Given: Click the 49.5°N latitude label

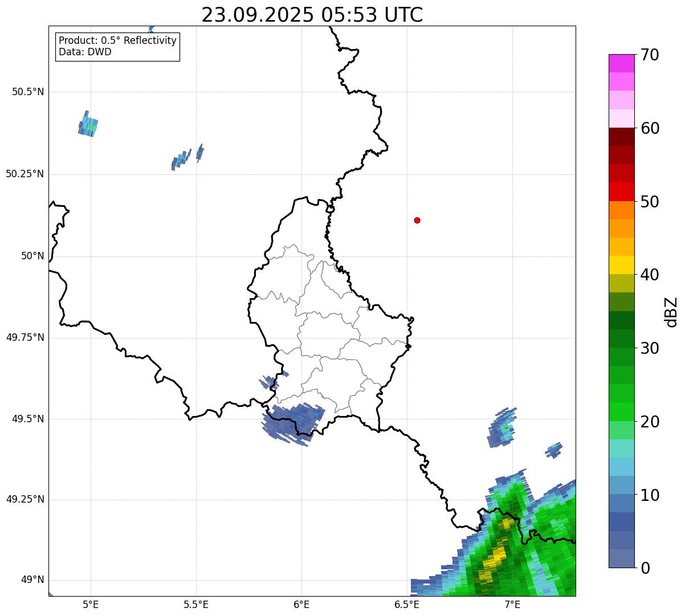Looking at the screenshot, I should [28, 419].
